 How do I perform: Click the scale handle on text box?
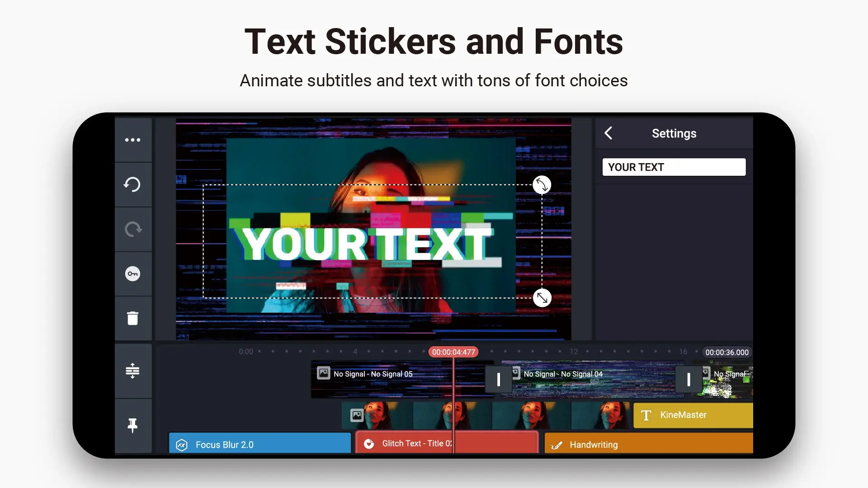(x=542, y=298)
